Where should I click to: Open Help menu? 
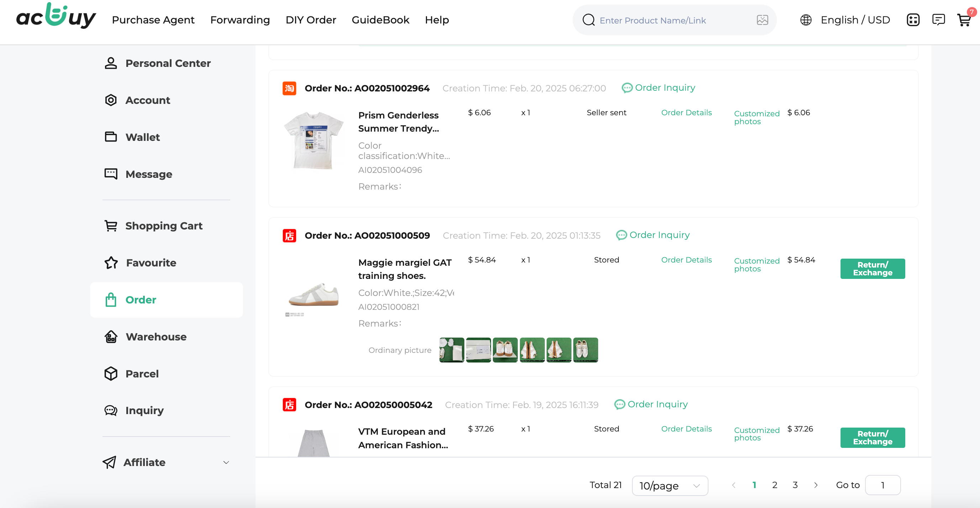437,20
